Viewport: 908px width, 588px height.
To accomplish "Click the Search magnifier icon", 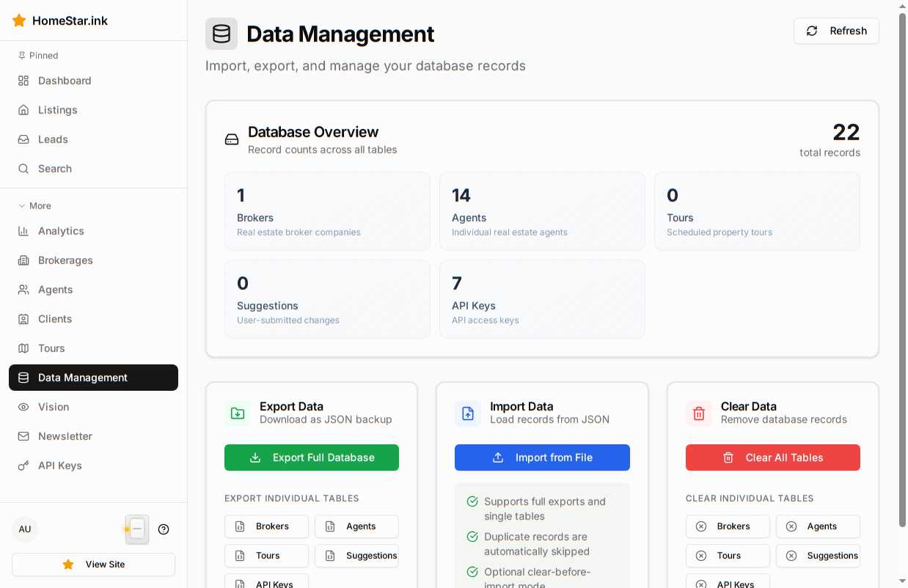I will pyautogui.click(x=23, y=169).
